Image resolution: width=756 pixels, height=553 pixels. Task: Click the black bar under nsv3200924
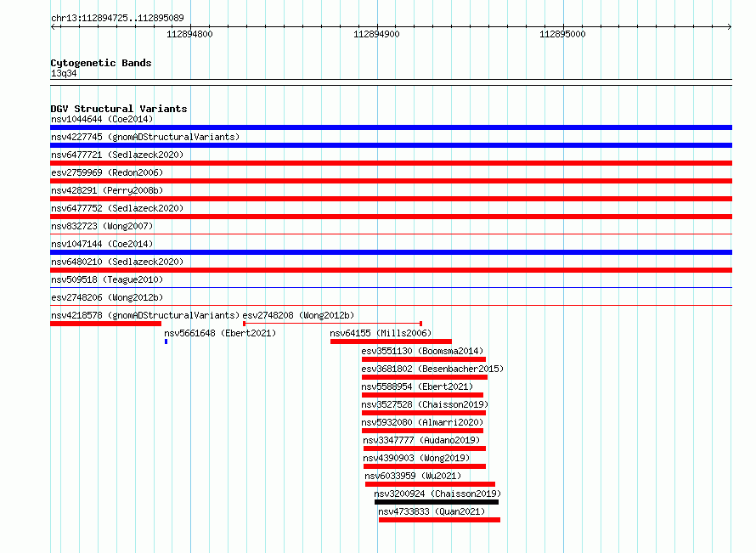[437, 502]
